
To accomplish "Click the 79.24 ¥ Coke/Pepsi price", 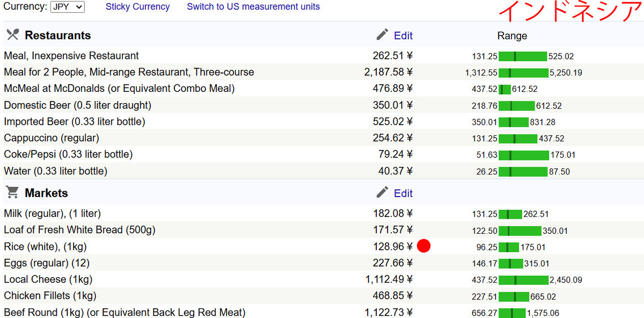I will pos(396,154).
